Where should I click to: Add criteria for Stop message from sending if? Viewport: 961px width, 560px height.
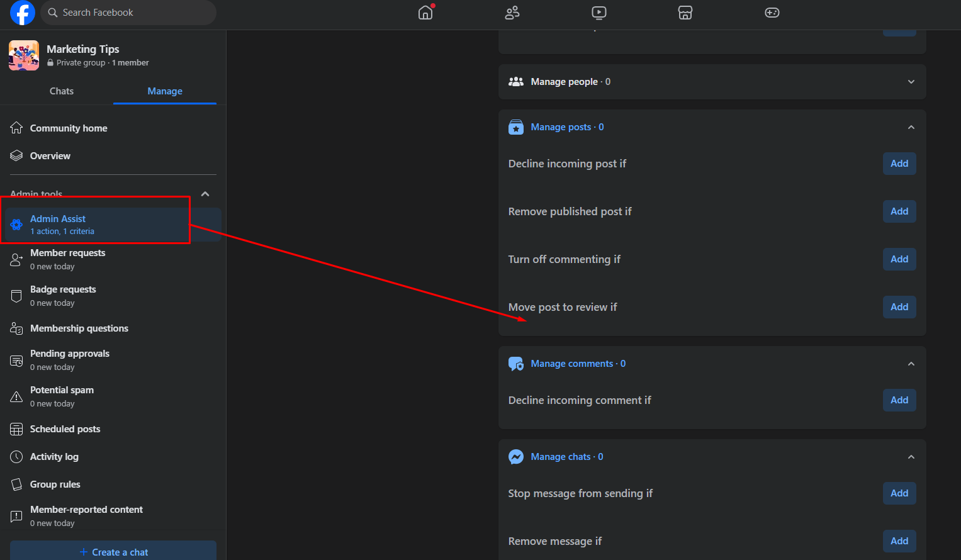coord(899,493)
